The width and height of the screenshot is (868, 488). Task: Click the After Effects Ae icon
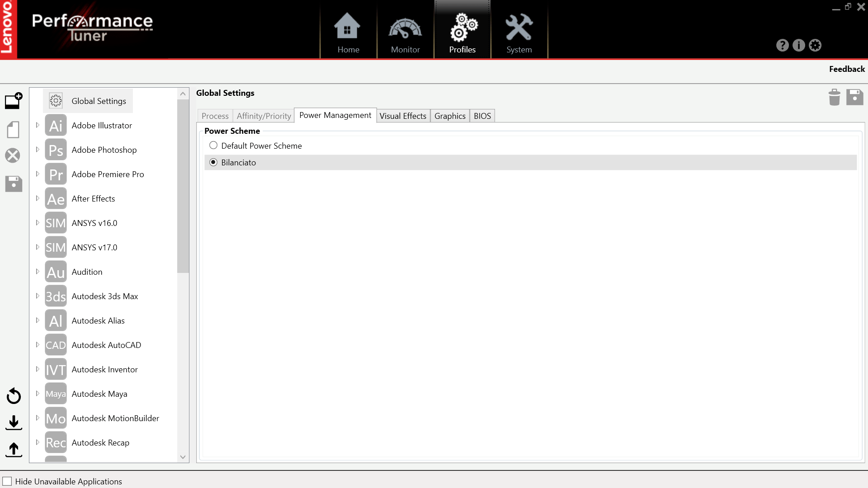click(56, 199)
